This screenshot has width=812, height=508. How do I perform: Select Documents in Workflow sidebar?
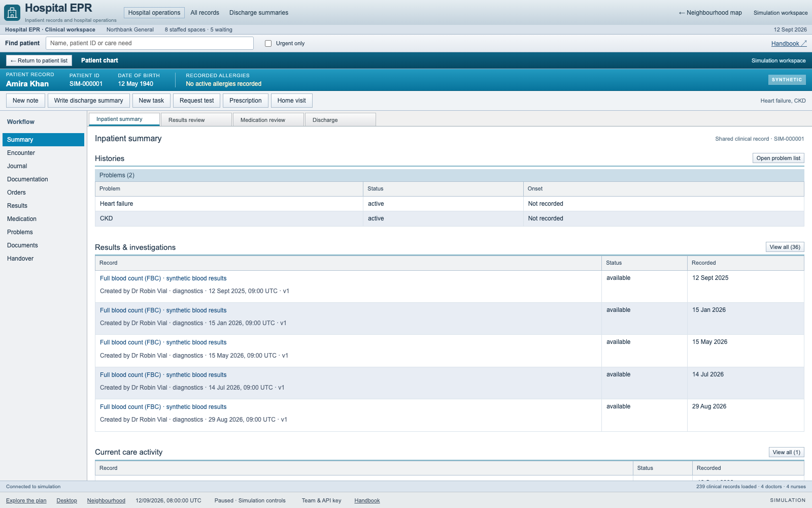point(43,245)
